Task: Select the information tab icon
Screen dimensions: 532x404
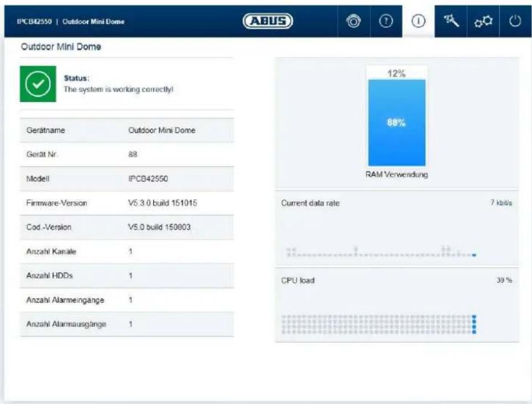Action: [x=418, y=21]
